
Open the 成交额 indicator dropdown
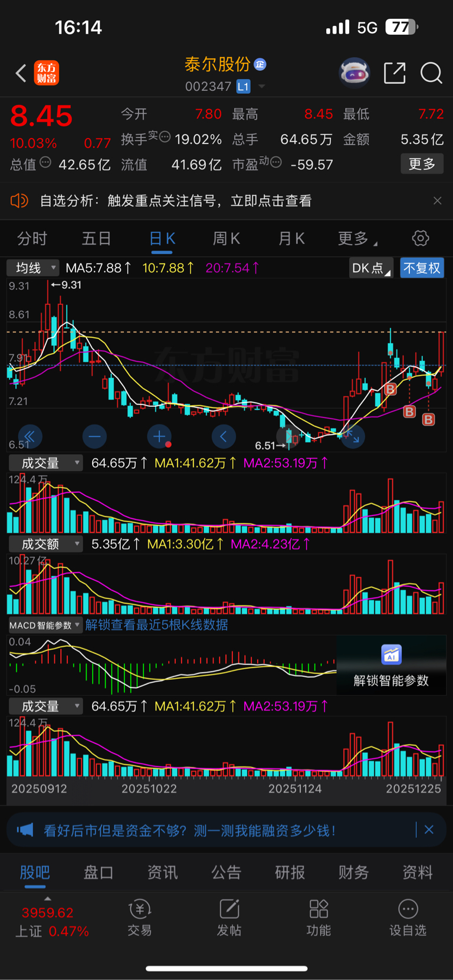pyautogui.click(x=45, y=544)
